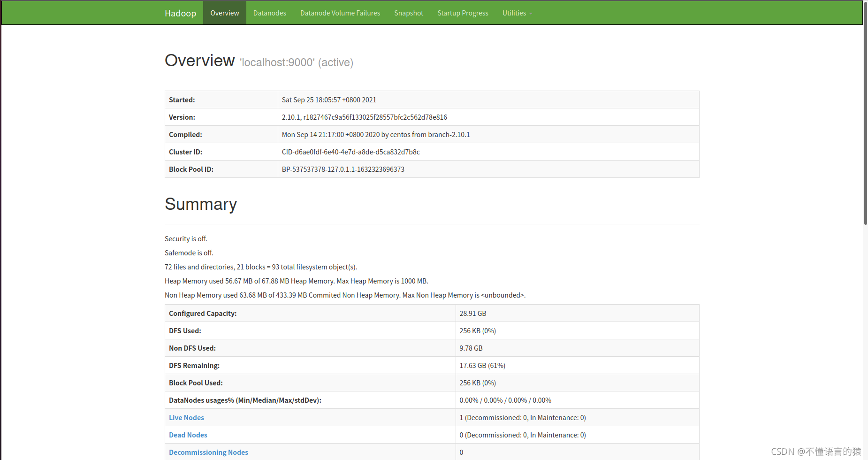Click the 'Configured Capacity:' label
Viewport: 868px width, 460px height.
pyautogui.click(x=203, y=314)
